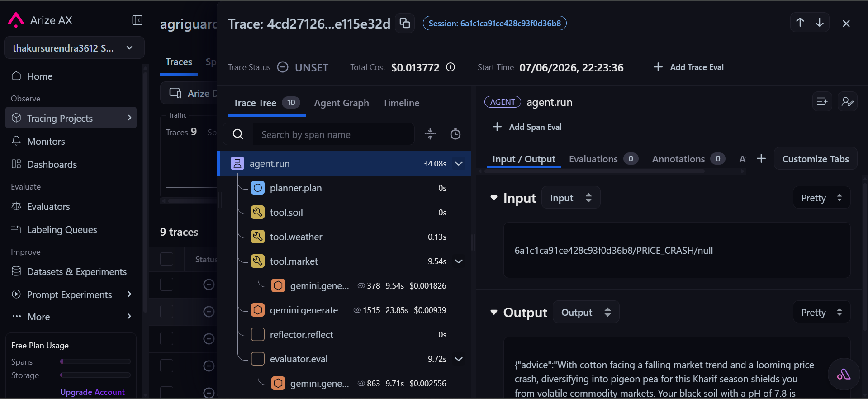This screenshot has height=399, width=868.
Task: Click the tool.weather wrench icon
Action: pos(258,237)
